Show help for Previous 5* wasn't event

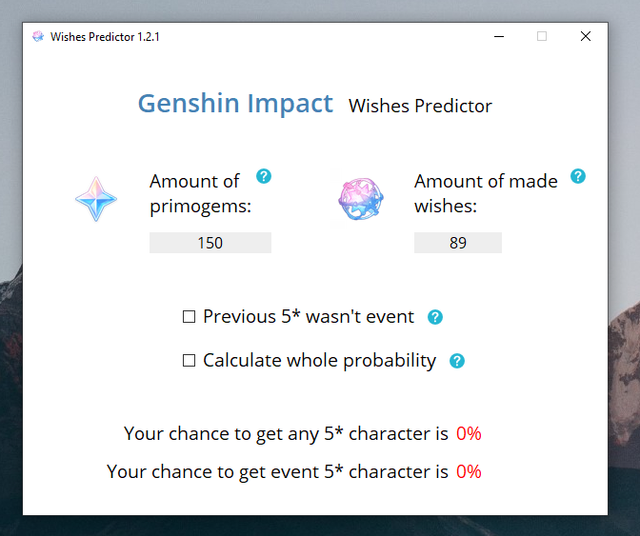(x=435, y=317)
